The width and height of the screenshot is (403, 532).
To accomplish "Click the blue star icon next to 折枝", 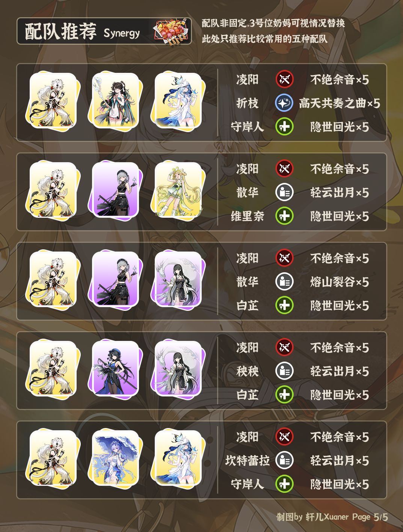I will [284, 103].
